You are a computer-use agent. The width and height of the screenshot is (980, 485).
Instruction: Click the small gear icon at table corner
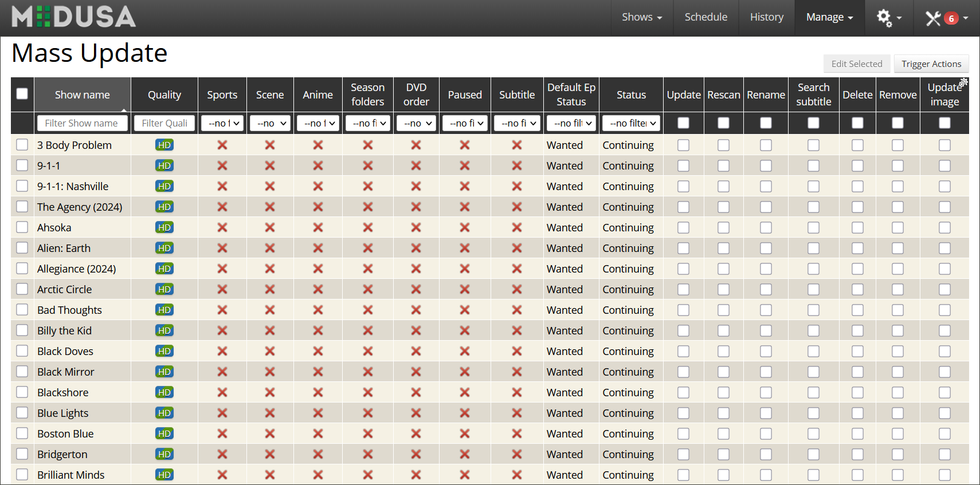click(x=963, y=82)
